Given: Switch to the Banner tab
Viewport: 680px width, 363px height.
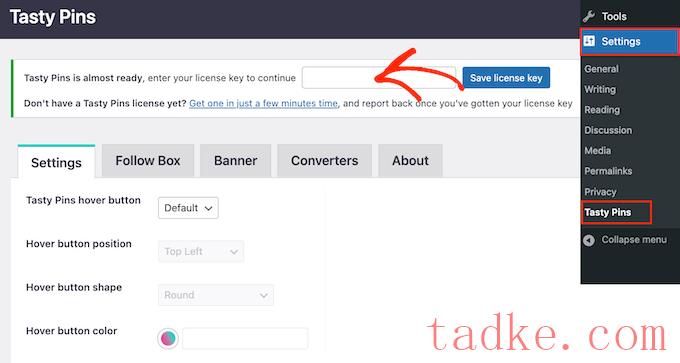Looking at the screenshot, I should click(235, 161).
